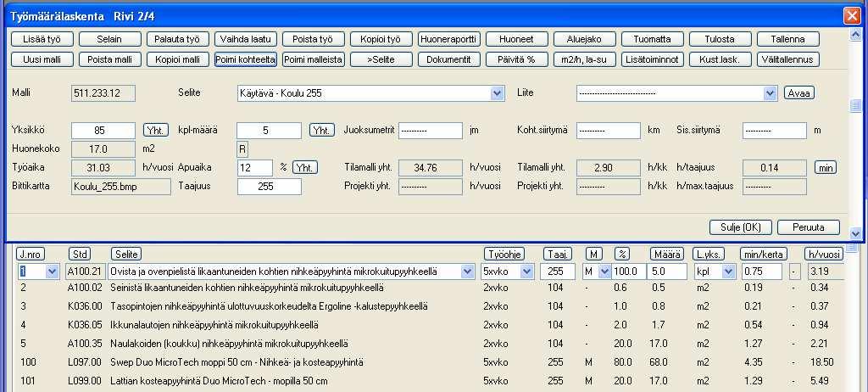Viewport: 868px width, 392px height.
Task: Expand the Selite dropdown Käytävä - Koulu 255
Action: point(497,93)
